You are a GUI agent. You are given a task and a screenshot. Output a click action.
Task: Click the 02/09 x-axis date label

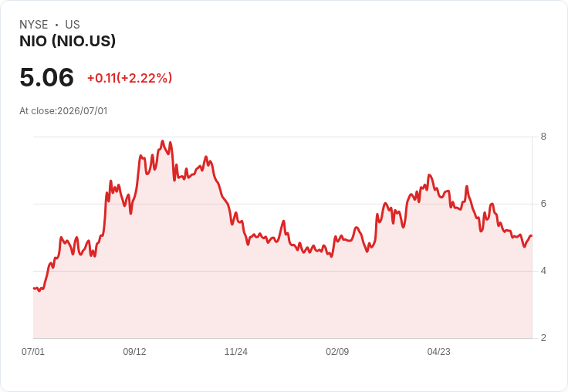tap(337, 351)
